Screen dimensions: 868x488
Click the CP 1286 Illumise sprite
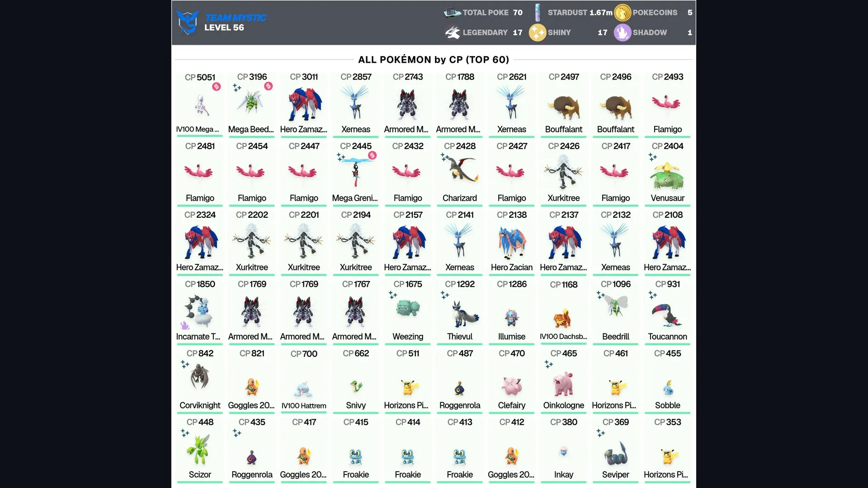[x=511, y=317]
